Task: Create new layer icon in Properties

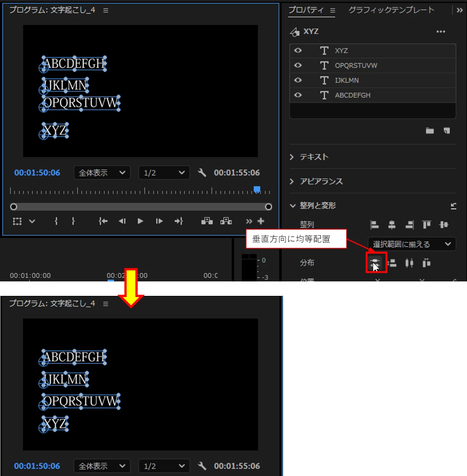Action: pos(447,131)
